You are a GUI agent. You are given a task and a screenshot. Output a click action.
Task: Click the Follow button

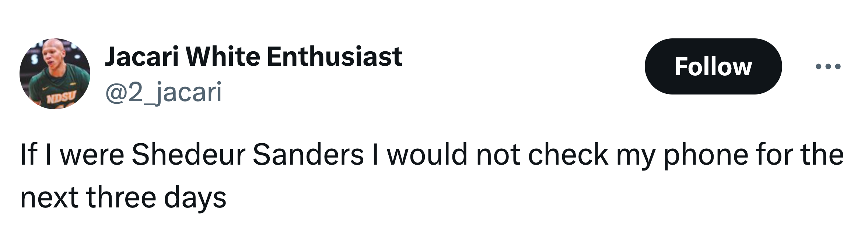click(713, 66)
